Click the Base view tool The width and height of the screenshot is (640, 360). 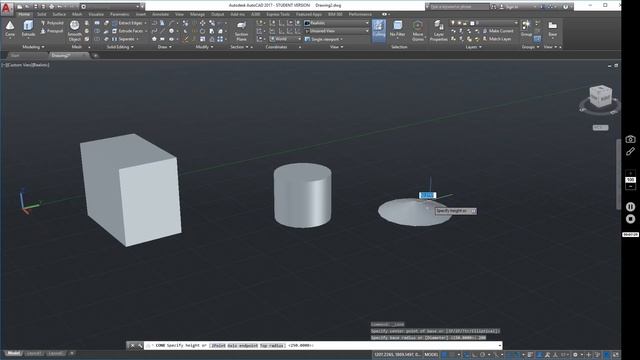(x=552, y=29)
